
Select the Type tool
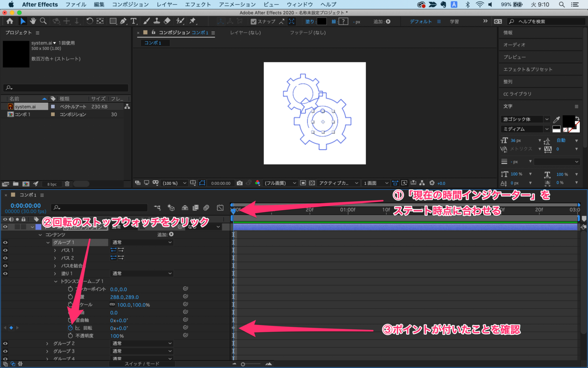click(134, 21)
